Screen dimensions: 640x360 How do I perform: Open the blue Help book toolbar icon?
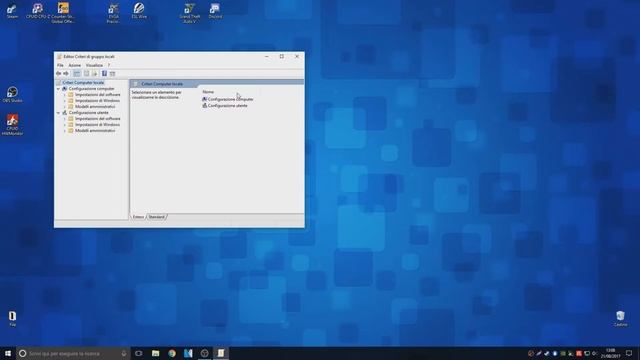(x=104, y=73)
